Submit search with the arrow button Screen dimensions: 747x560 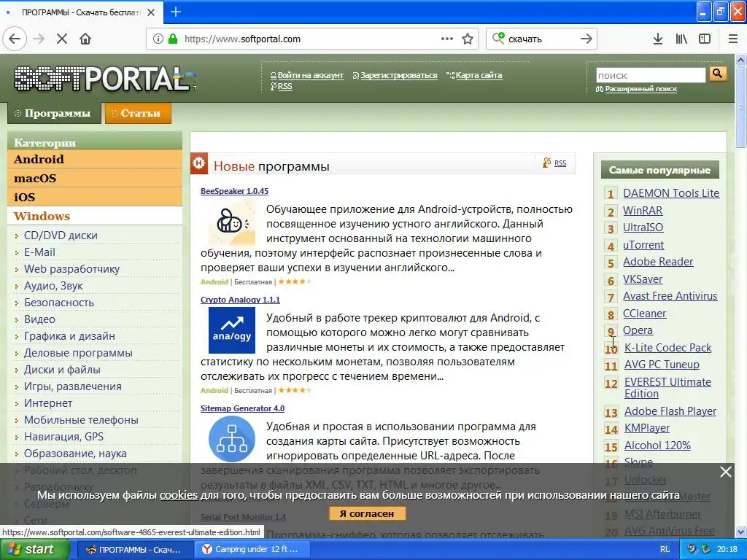click(587, 39)
